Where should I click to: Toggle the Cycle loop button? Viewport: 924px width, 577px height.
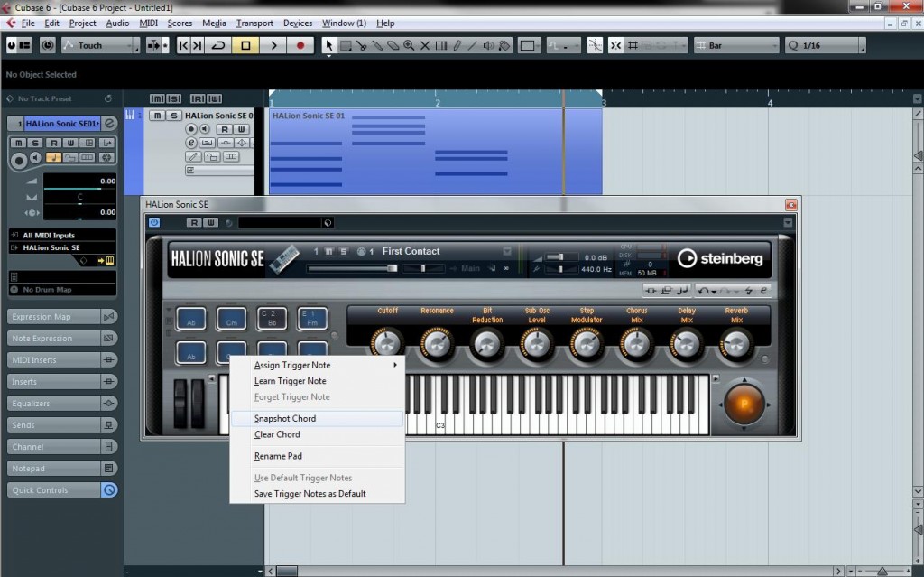click(218, 45)
